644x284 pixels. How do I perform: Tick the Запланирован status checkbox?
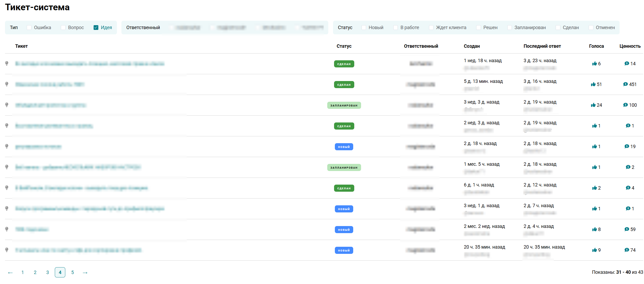tap(509, 28)
